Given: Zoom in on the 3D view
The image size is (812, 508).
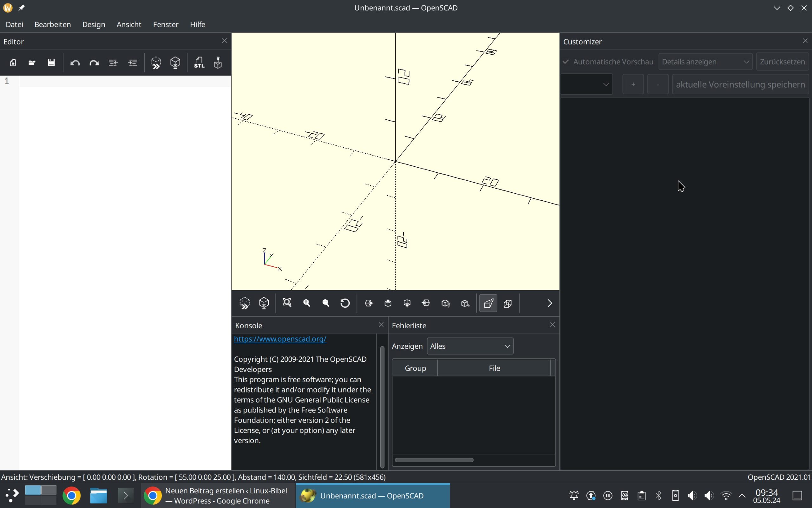Looking at the screenshot, I should click(x=306, y=303).
